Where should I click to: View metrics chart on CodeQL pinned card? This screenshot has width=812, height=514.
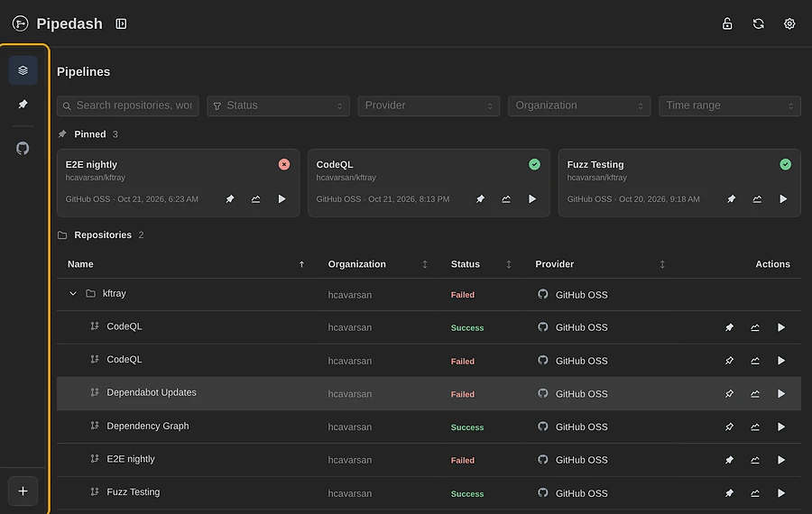tap(506, 198)
